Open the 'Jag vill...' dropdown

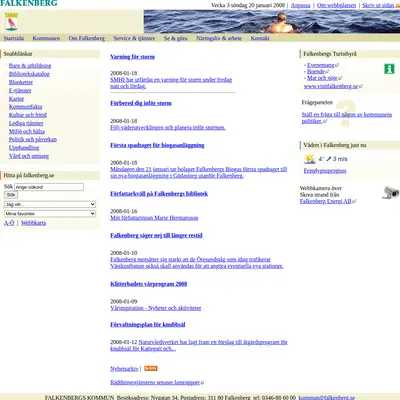click(50, 204)
